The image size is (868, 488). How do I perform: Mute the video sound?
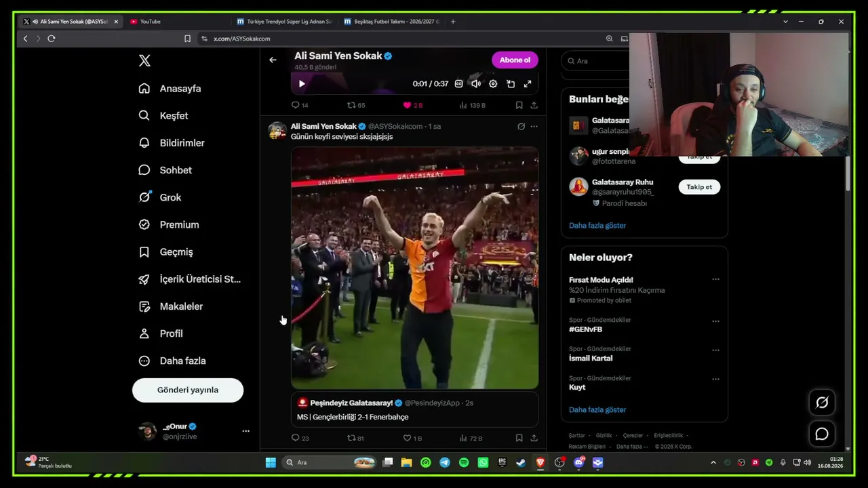475,84
